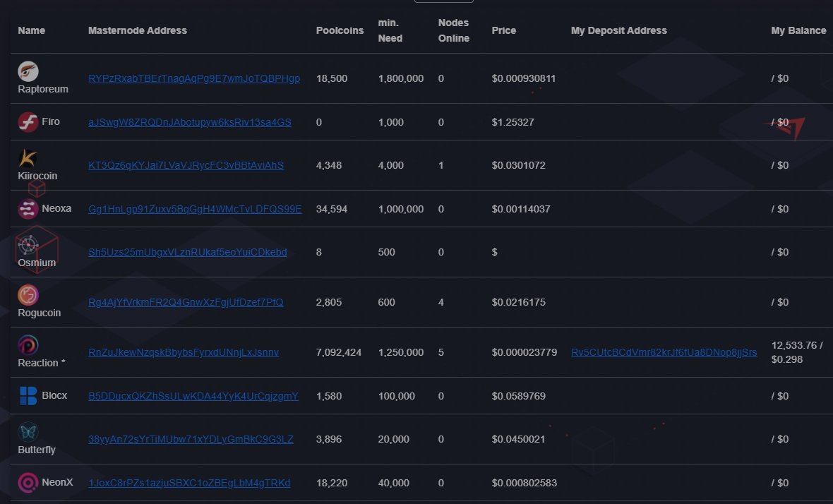Click Butterfly min need 20,000
Image resolution: width=833 pixels, height=504 pixels.
pos(394,439)
